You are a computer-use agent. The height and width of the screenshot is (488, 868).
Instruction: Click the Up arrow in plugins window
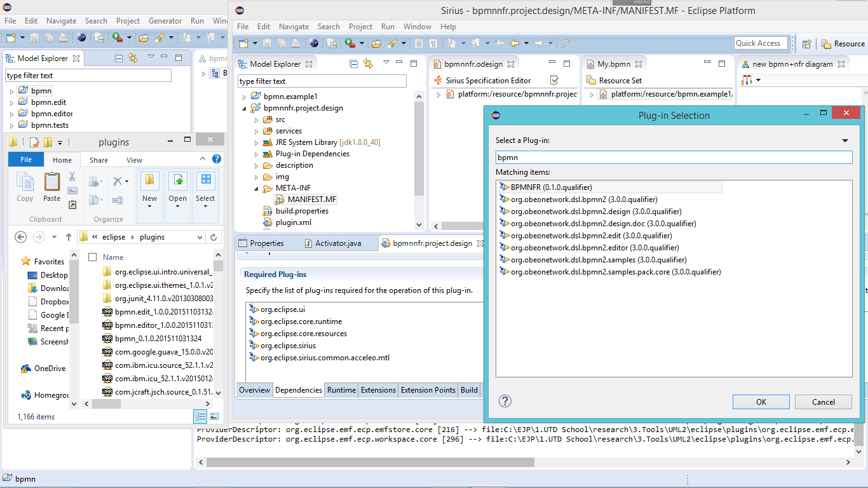pos(69,236)
